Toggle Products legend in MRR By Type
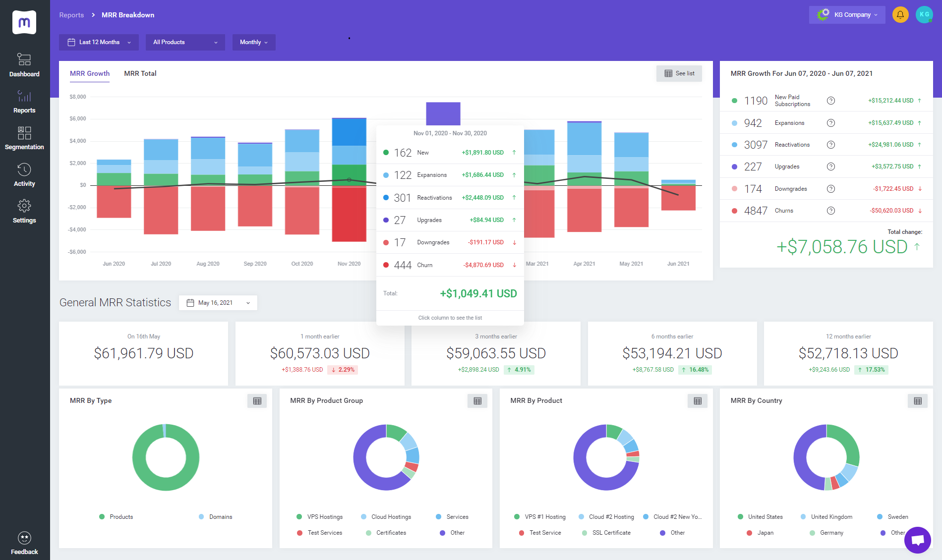This screenshot has height=560, width=942. [x=117, y=517]
